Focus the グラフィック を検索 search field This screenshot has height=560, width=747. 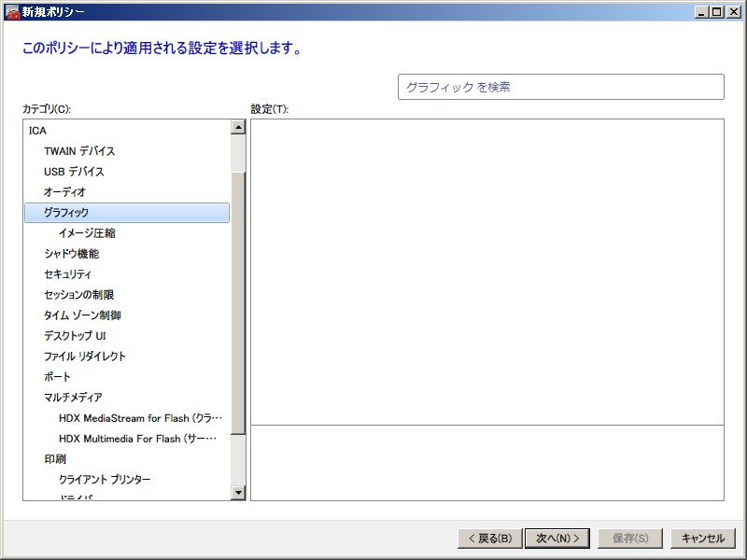tap(560, 87)
